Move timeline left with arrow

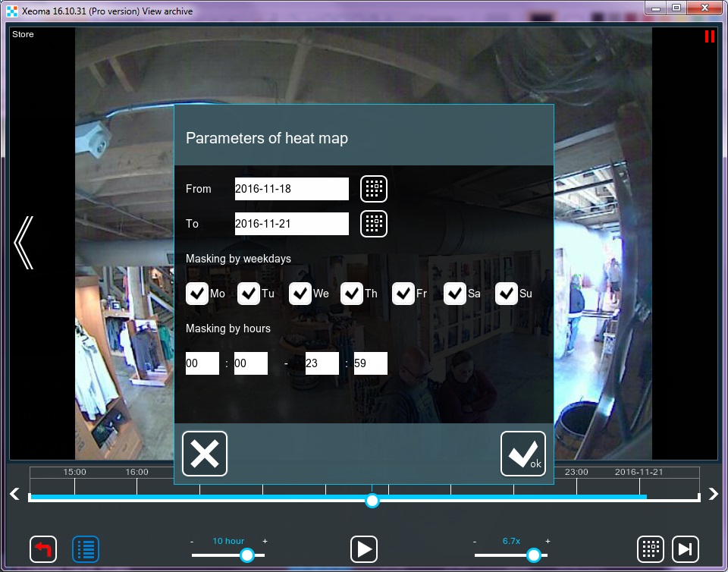[x=15, y=494]
